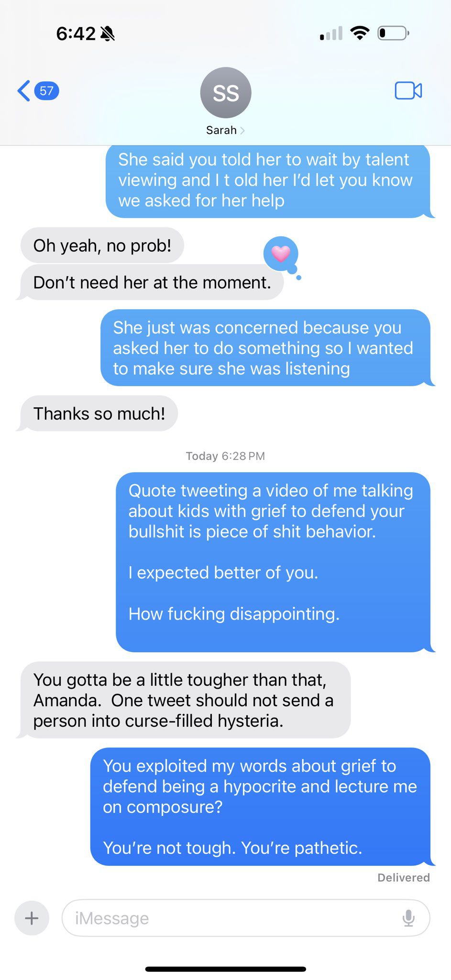Tap the Today 6:28 PM timestamp
451x980 pixels.
[225, 456]
